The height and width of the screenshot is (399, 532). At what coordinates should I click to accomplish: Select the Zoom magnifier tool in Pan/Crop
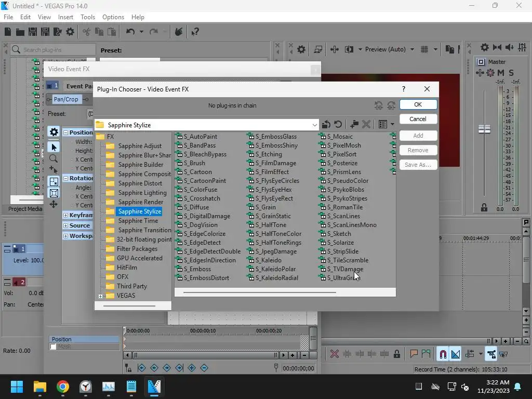[x=54, y=158]
